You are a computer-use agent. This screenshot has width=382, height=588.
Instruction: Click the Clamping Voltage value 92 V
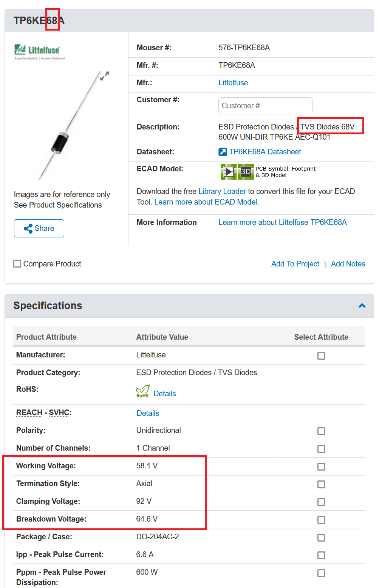point(144,501)
